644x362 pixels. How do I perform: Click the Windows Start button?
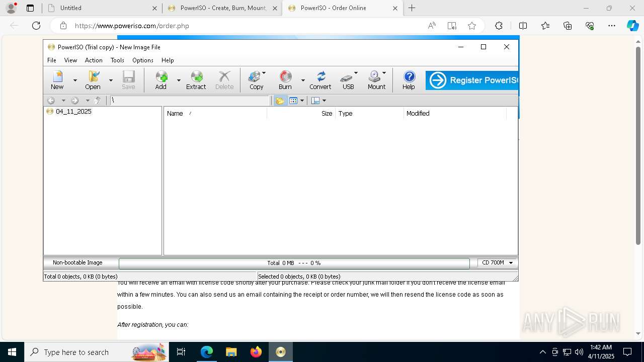[x=12, y=352]
